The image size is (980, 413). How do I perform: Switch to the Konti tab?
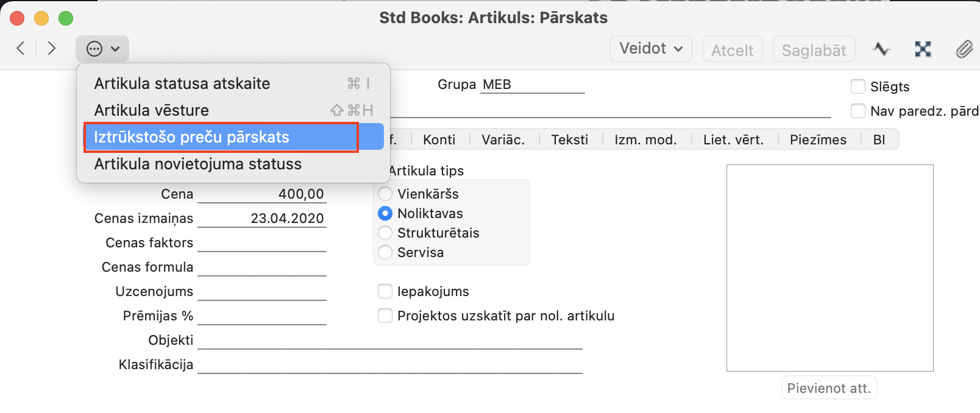pyautogui.click(x=439, y=139)
